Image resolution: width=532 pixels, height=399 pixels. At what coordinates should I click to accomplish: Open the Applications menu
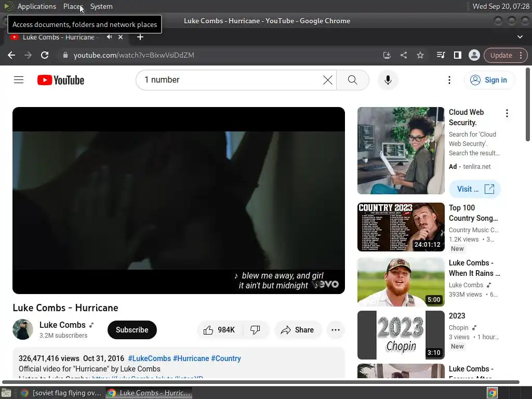[x=37, y=6]
